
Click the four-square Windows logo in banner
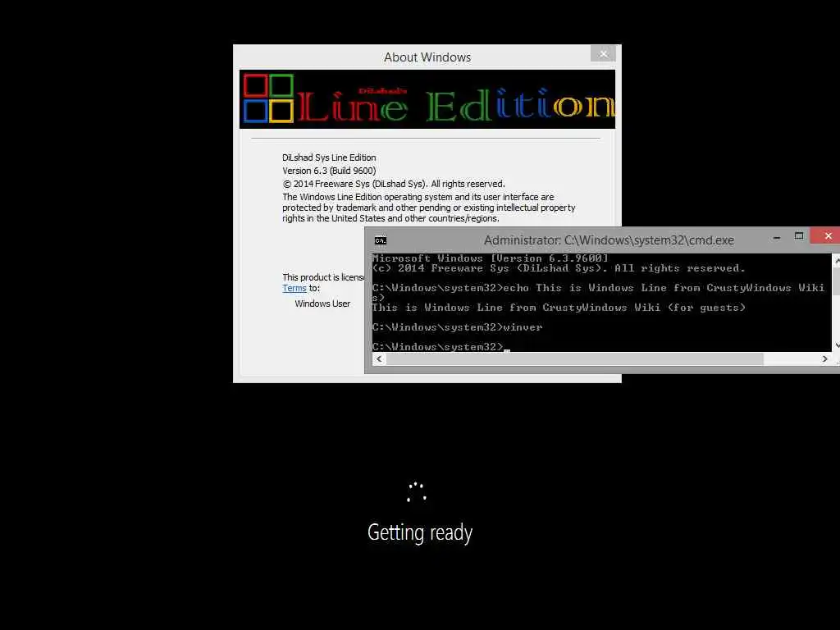pyautogui.click(x=268, y=98)
